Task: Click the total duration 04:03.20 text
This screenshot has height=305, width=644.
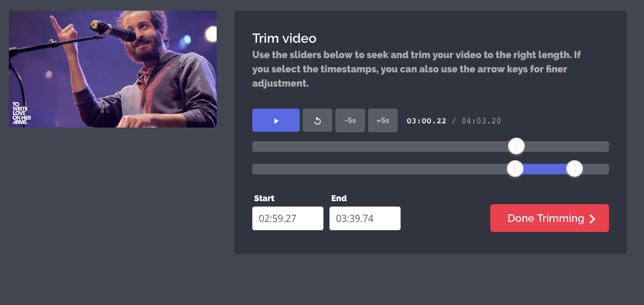Action: [x=481, y=120]
